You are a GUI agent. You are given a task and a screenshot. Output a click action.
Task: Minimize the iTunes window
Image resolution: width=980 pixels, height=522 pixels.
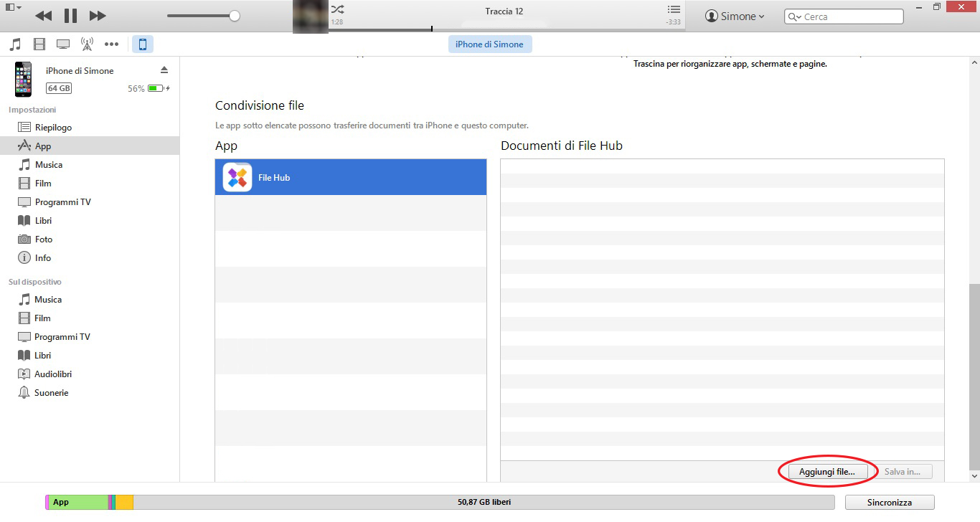(x=918, y=6)
